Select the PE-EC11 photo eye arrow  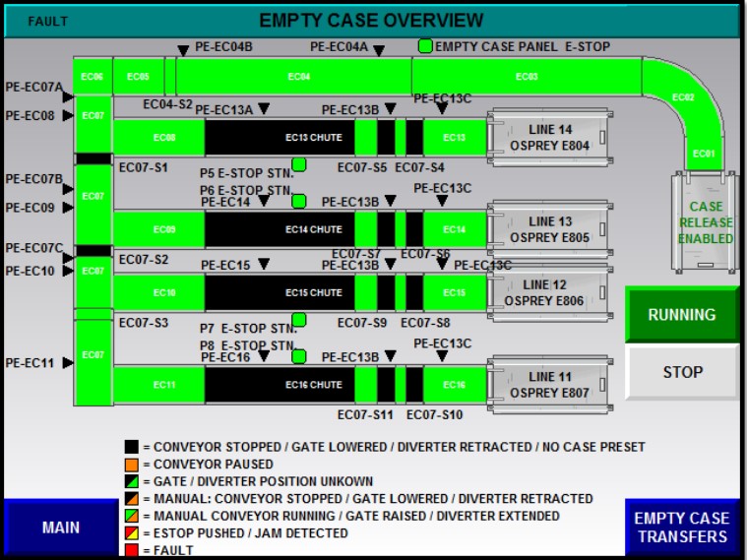68,363
